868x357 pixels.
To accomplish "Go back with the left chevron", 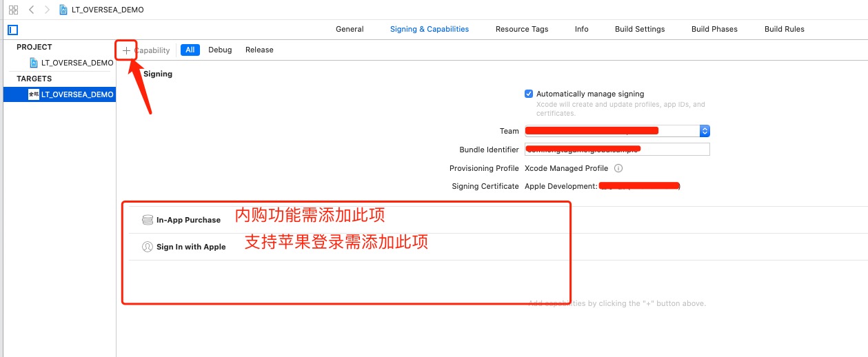I will tap(32, 10).
